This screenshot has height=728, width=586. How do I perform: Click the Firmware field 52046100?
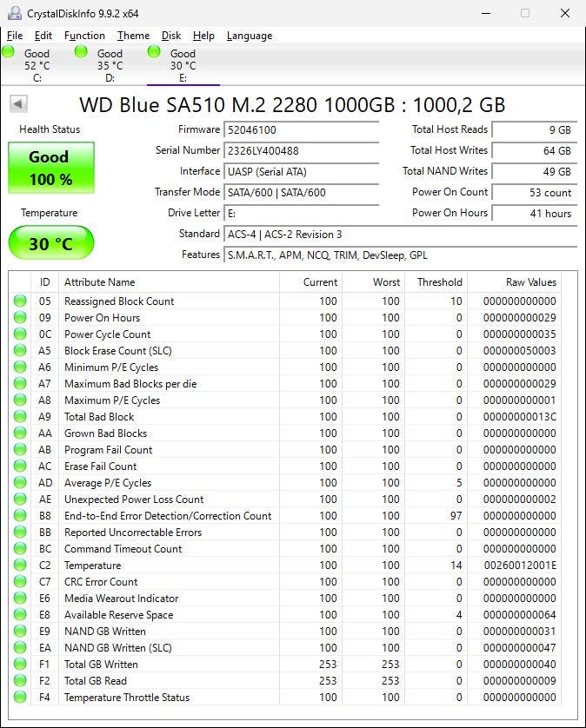[301, 129]
